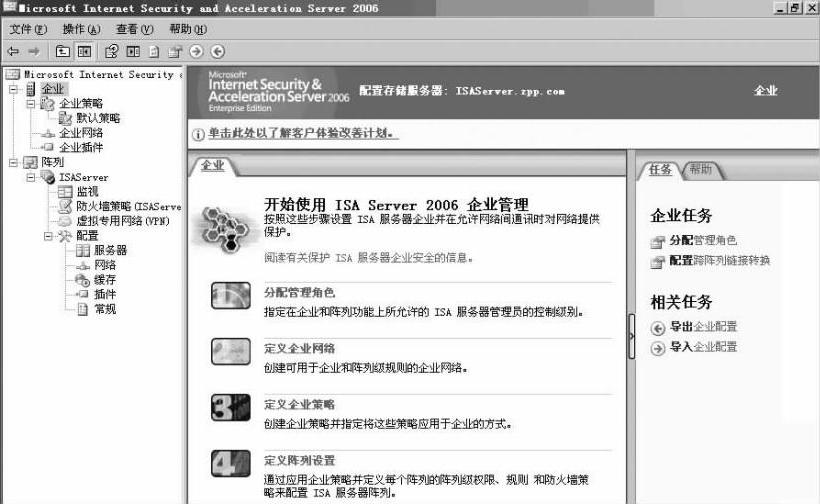This screenshot has width=820, height=504.
Task: Select 缓存 under 配置
Action: tap(105, 280)
